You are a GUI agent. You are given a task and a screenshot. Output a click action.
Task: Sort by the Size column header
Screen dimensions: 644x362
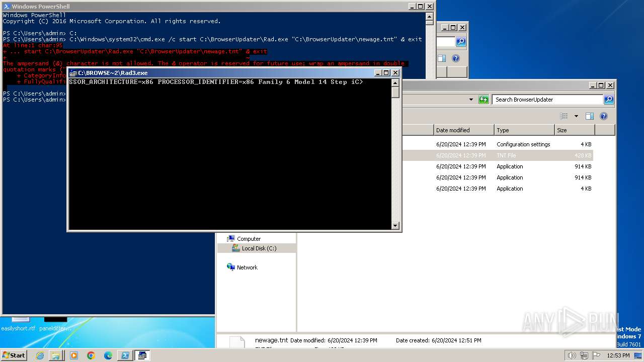(x=575, y=130)
